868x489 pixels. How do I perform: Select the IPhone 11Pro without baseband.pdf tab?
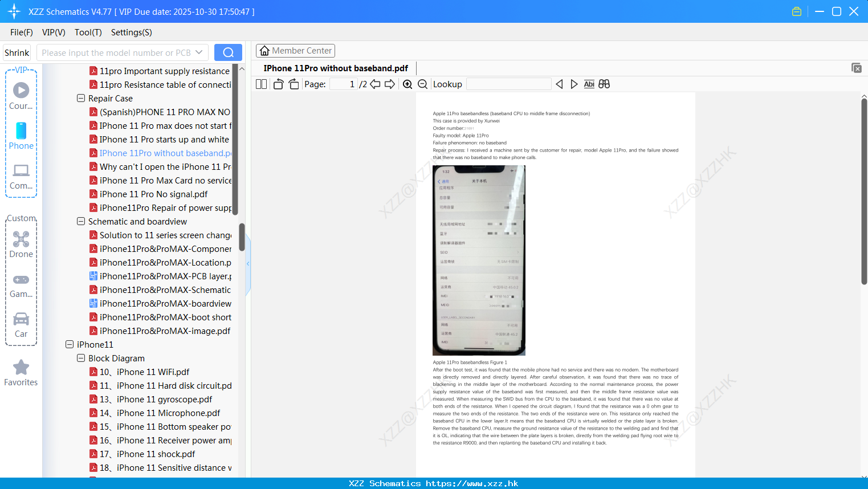(336, 68)
